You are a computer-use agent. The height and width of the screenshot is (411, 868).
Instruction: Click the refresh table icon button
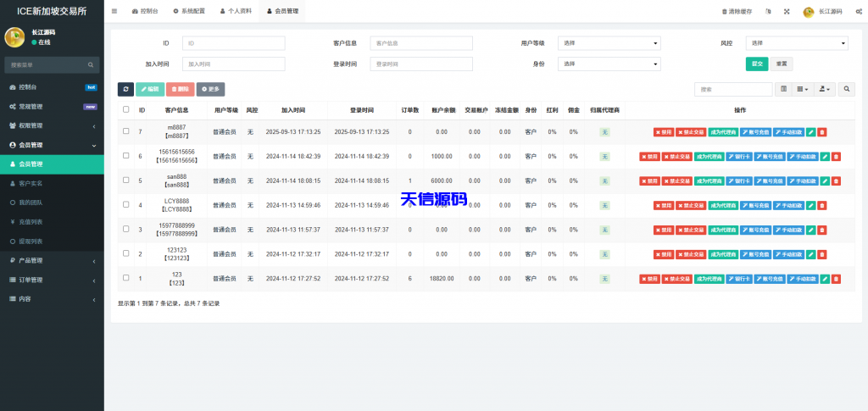(x=125, y=89)
